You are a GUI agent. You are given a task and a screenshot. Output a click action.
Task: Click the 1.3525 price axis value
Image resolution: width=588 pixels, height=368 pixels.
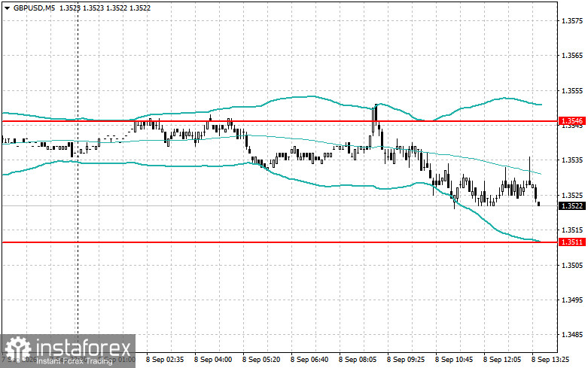click(x=572, y=195)
